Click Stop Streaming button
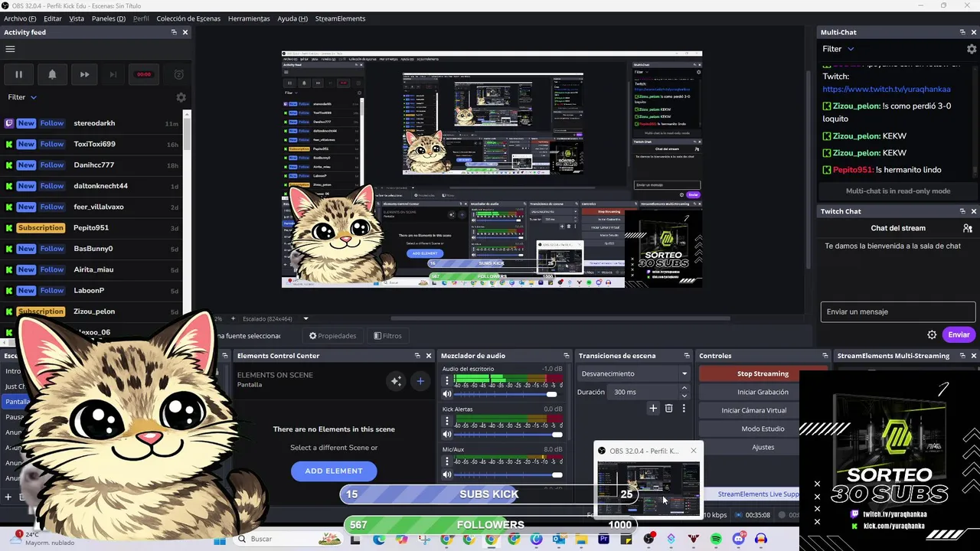Viewport: 980px width, 551px height. [763, 373]
